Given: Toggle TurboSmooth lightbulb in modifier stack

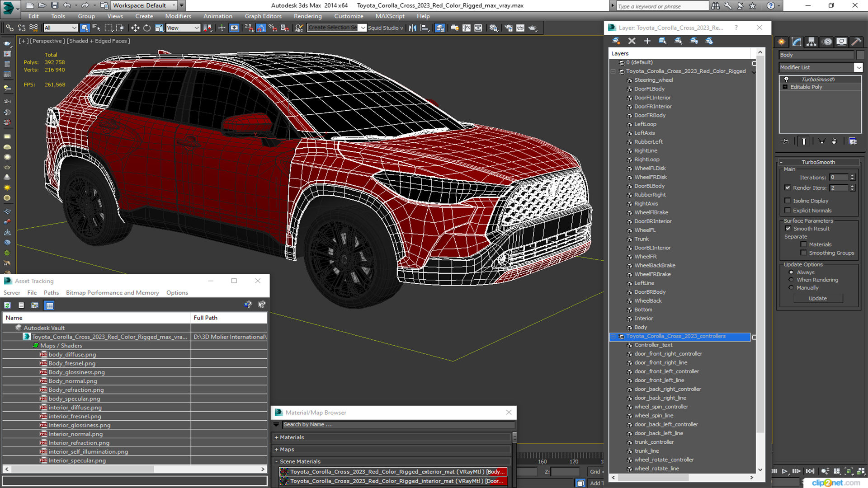Looking at the screenshot, I should coord(786,79).
